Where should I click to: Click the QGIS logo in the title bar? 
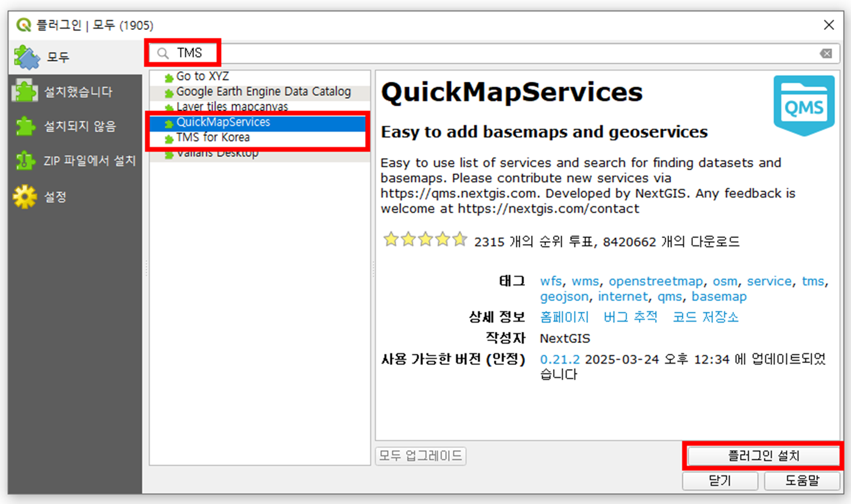pyautogui.click(x=24, y=25)
